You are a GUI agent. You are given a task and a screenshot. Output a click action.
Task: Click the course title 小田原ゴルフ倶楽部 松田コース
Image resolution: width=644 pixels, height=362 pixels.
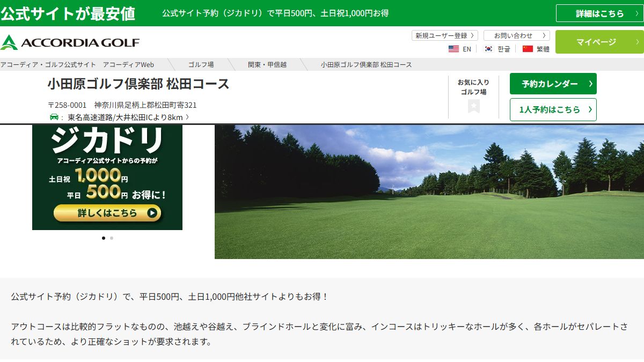[x=138, y=84]
